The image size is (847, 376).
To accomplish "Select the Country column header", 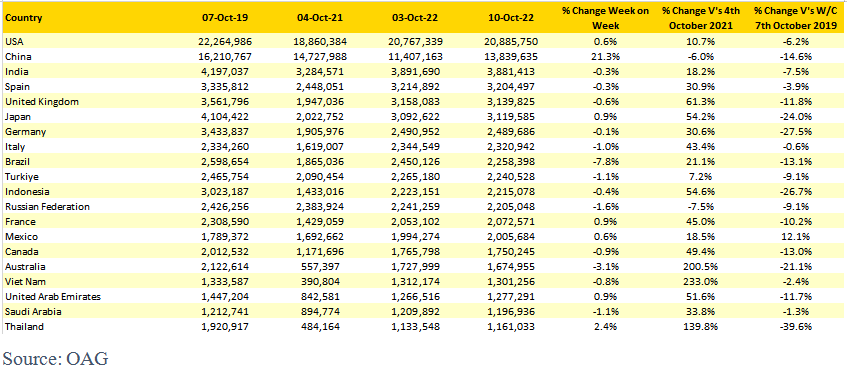I will [x=23, y=18].
